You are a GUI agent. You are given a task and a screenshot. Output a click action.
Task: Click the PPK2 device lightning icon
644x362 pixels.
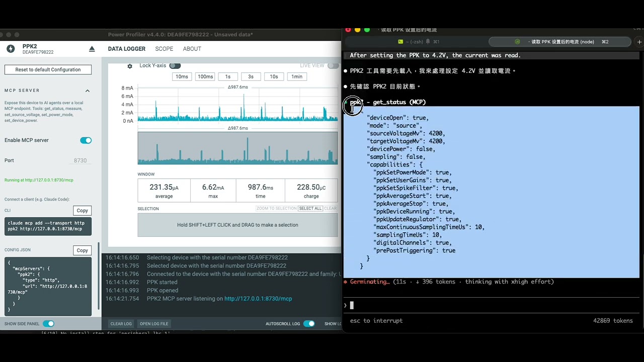click(11, 49)
